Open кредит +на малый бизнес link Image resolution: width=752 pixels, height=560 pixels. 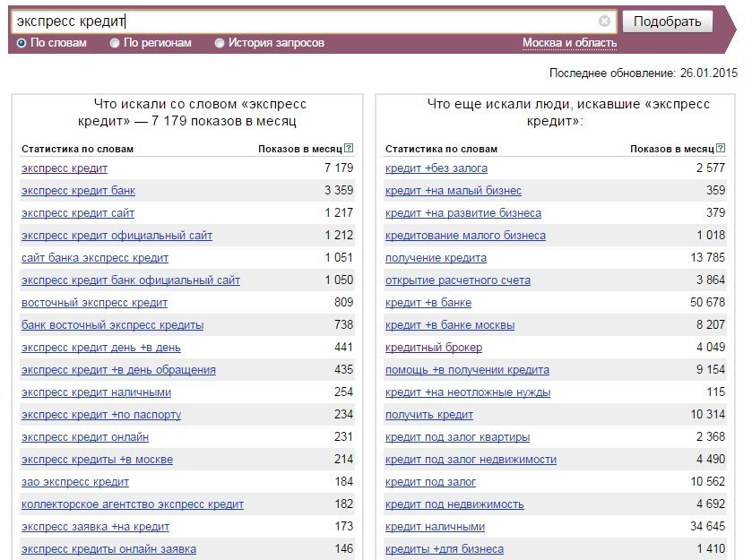coord(454,191)
